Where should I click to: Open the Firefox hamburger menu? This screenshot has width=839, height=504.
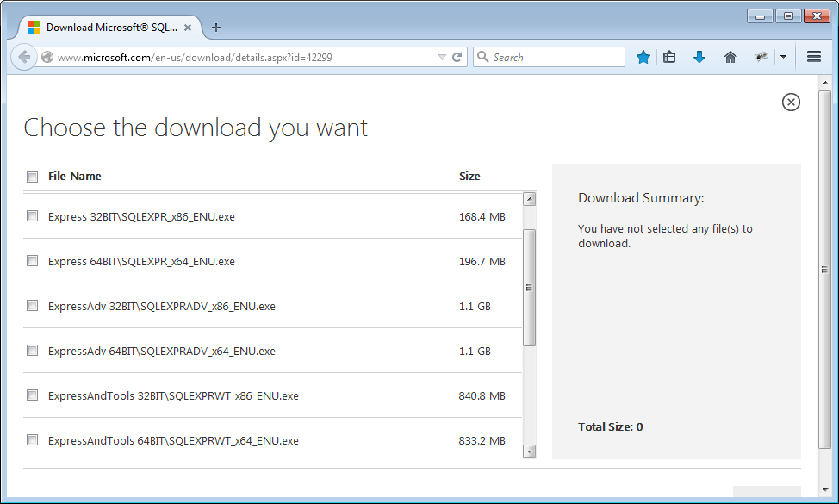[813, 57]
